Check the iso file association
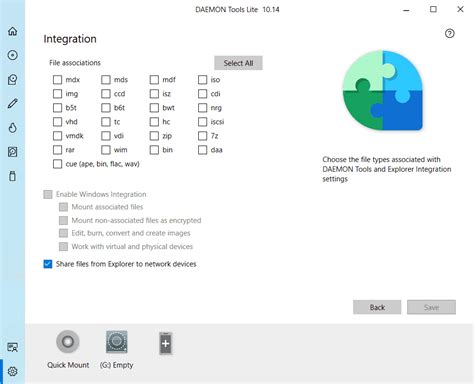This screenshot has height=384, width=474. click(x=202, y=80)
